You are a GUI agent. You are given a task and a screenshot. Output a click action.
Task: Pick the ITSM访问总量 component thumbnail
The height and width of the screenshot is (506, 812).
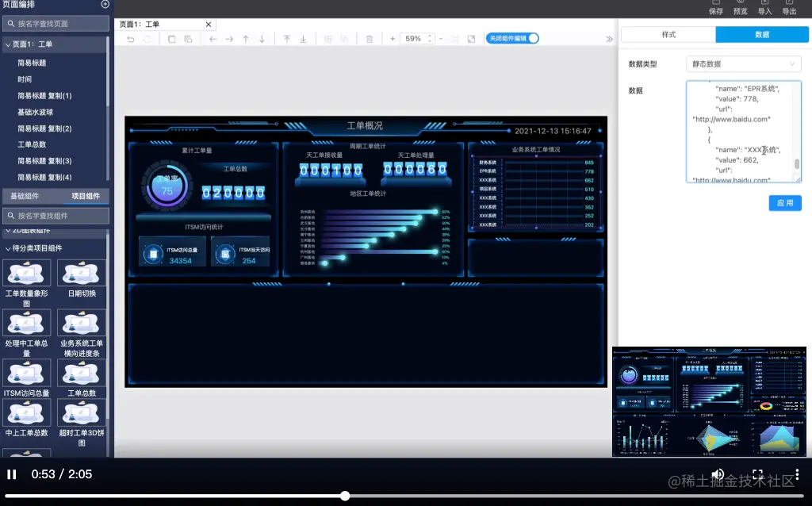tap(26, 373)
